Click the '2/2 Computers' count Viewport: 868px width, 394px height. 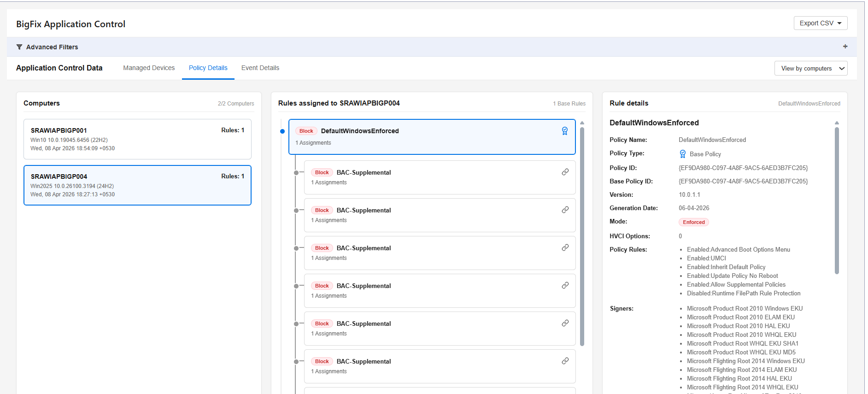[x=236, y=104]
